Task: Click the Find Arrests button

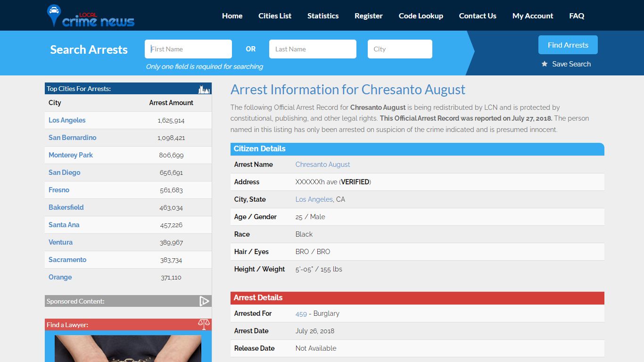Action: pos(568,45)
